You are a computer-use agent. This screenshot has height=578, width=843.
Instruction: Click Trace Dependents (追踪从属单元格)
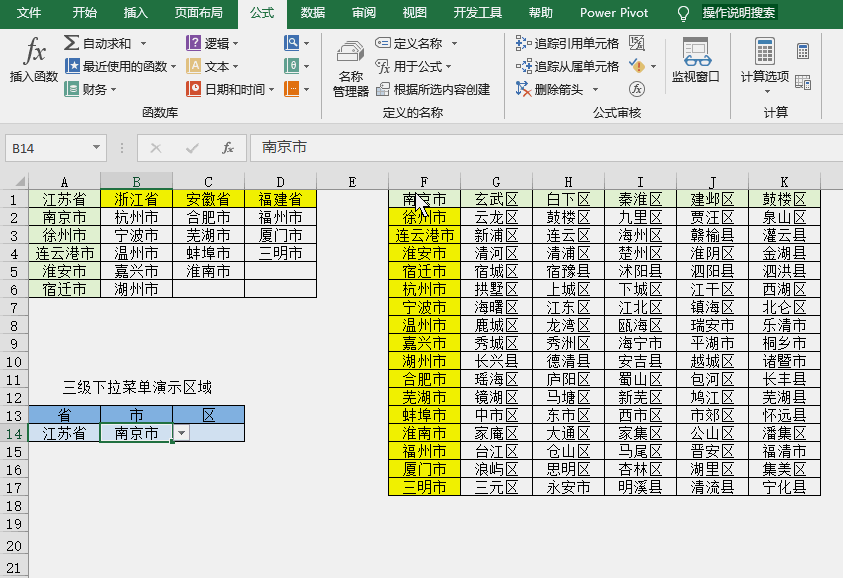tap(577, 66)
